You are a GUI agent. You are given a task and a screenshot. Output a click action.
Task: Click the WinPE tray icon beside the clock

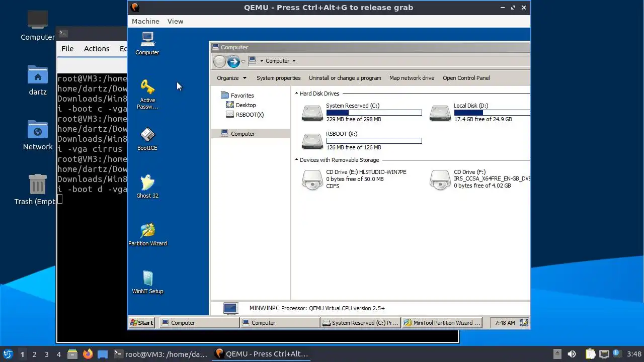pyautogui.click(x=524, y=323)
